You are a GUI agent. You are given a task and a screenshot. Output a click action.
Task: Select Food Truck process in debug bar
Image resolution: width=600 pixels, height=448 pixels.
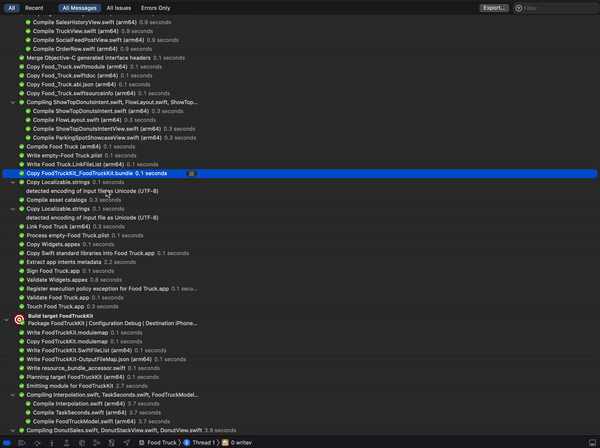[x=158, y=443]
